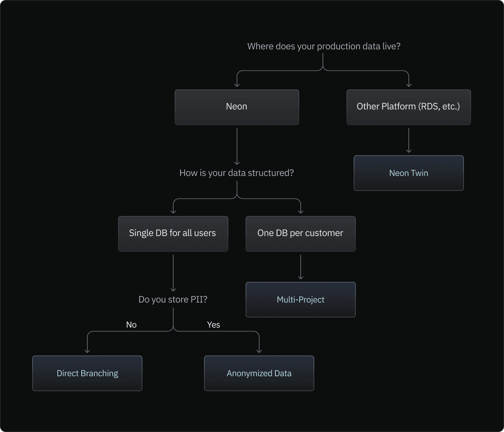Click the arrowhead pointing into Multi-Project box
The image size is (504, 432).
click(301, 278)
